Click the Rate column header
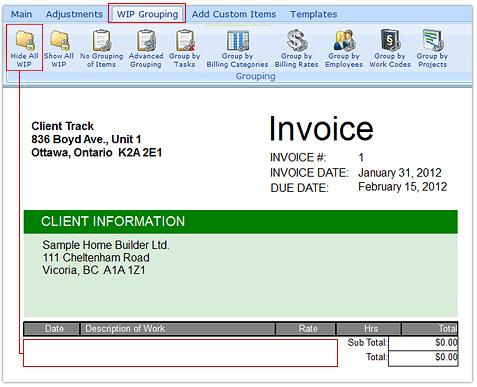Image resolution: width=477 pixels, height=387 pixels. click(x=306, y=329)
